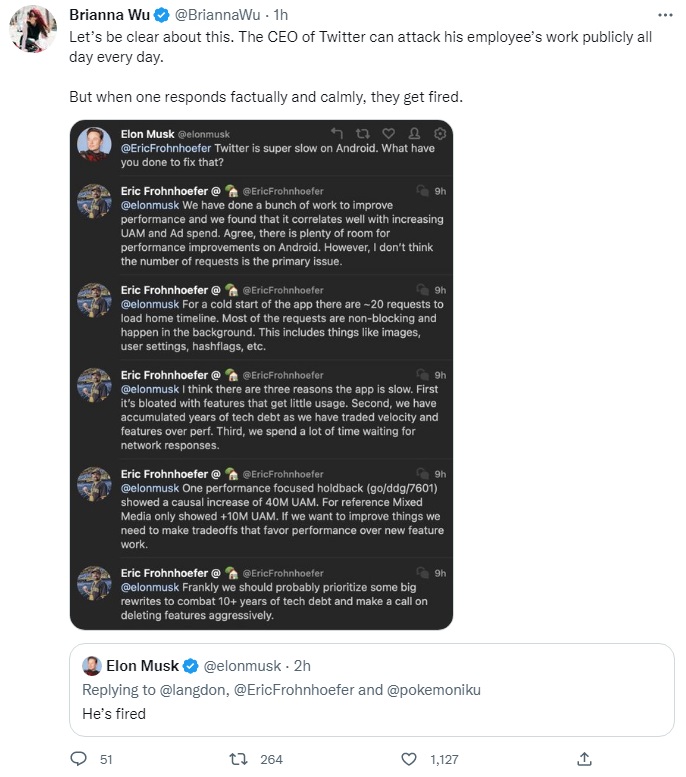Open the quoted tweet reading He's fired

(372, 690)
